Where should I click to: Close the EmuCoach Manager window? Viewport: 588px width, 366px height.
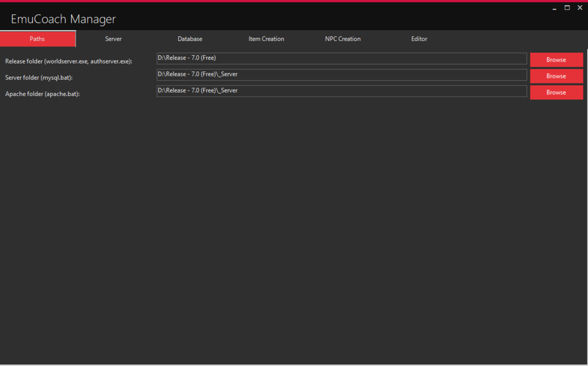tap(579, 7)
